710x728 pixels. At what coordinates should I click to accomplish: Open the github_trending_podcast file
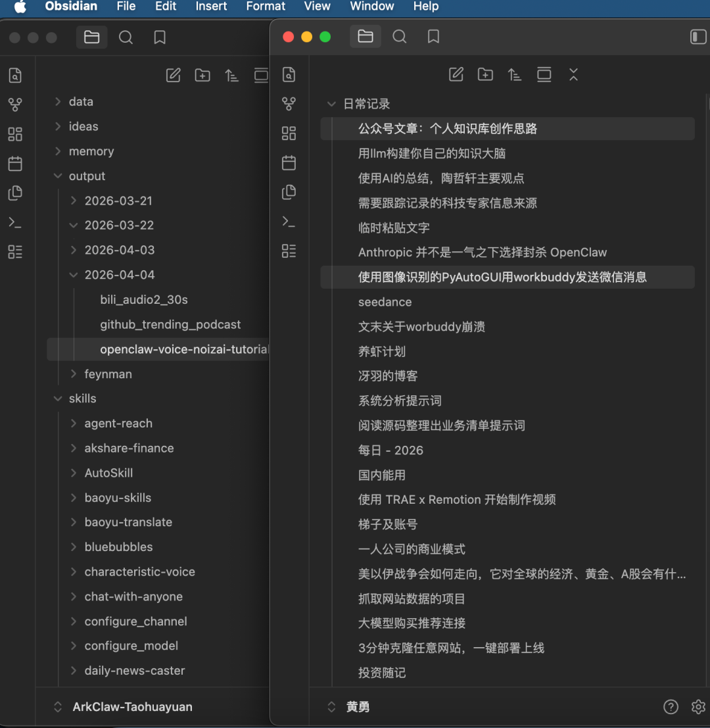pyautogui.click(x=170, y=324)
